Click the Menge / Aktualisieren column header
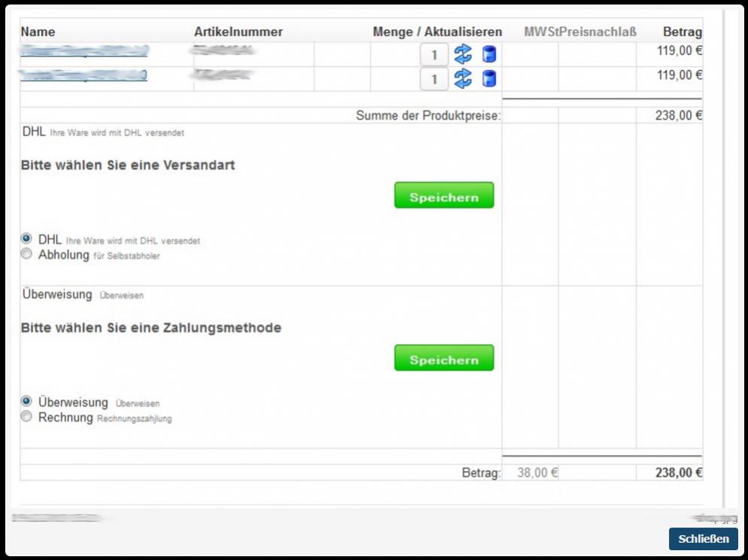 click(x=437, y=32)
